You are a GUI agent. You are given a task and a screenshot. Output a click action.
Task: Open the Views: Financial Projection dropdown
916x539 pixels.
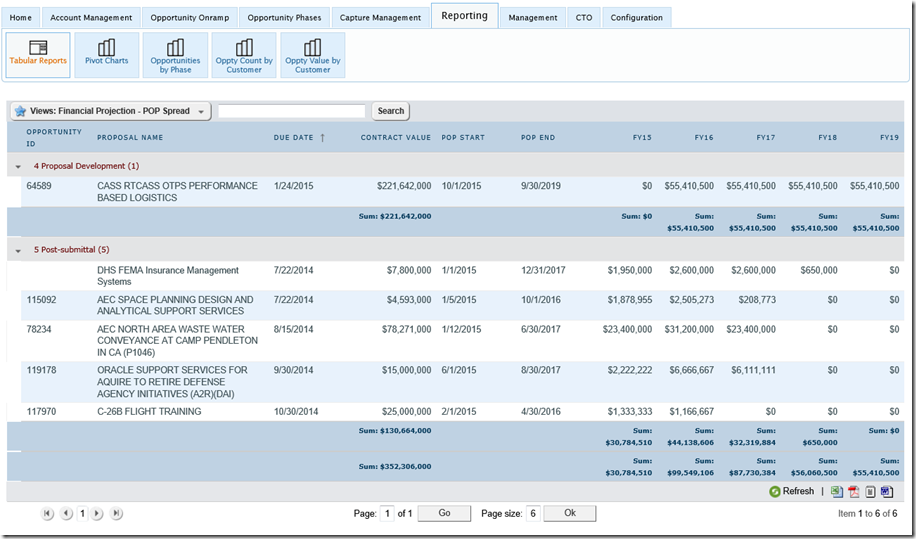pyautogui.click(x=110, y=111)
